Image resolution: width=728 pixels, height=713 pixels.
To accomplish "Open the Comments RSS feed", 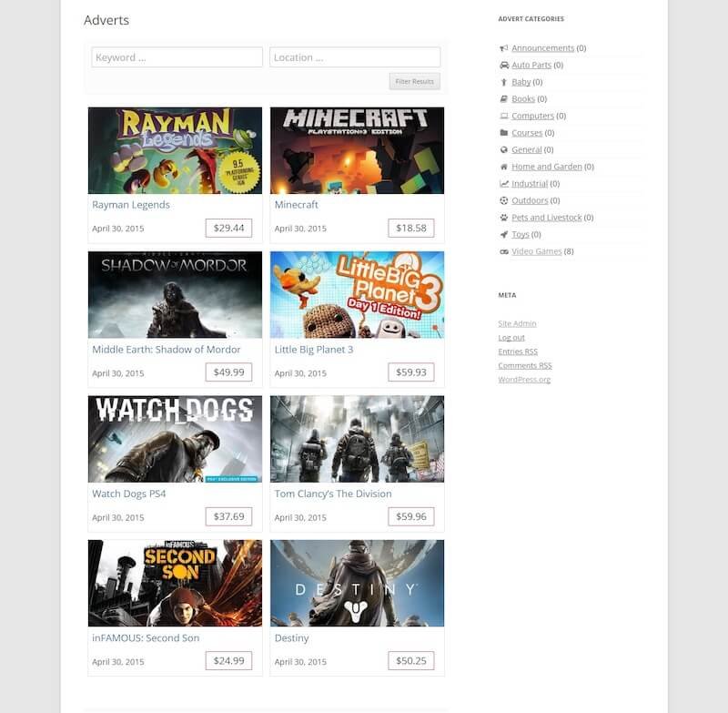I will [x=525, y=365].
